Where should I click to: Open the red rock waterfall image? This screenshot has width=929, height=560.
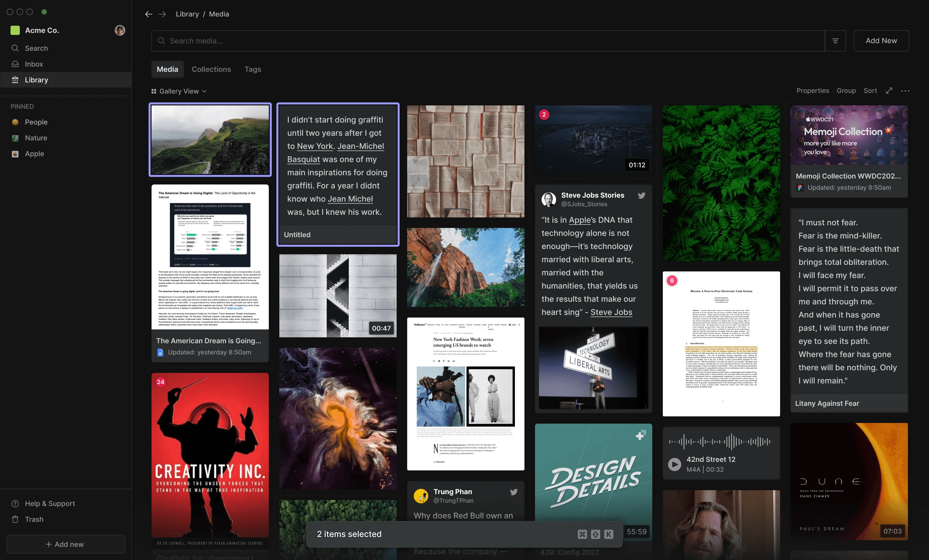[x=465, y=267]
